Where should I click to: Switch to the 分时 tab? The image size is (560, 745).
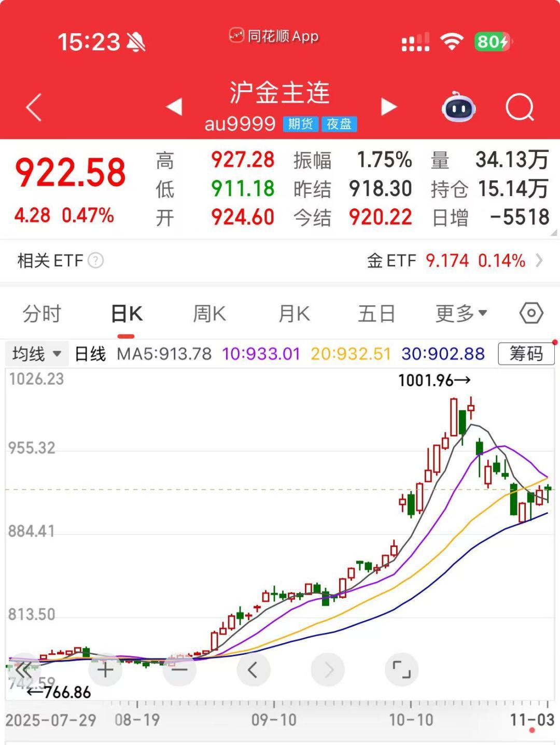coord(42,314)
